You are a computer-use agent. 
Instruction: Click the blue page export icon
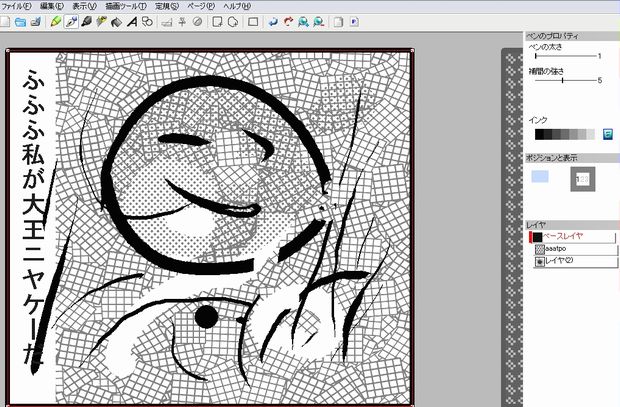coord(354,22)
